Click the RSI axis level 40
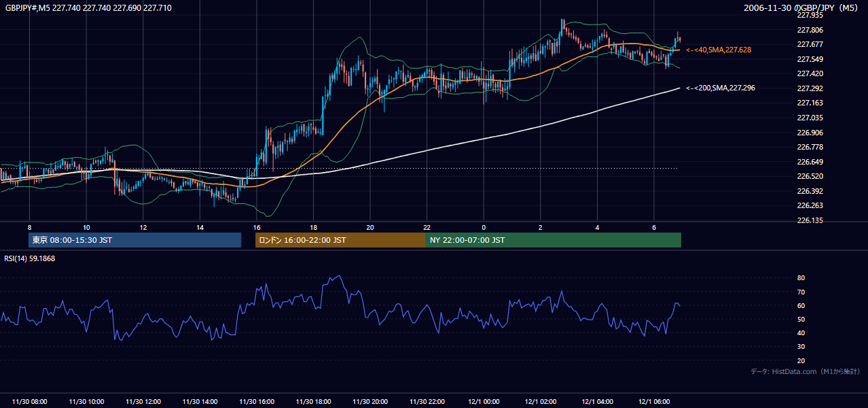This screenshot has width=868, height=408. click(801, 333)
